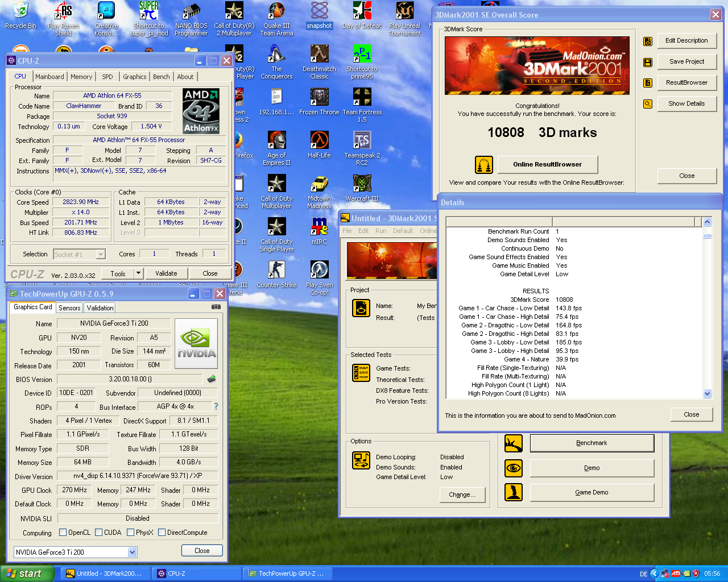Toggle the OpenCL checkbox in GPU-Z

[x=62, y=532]
